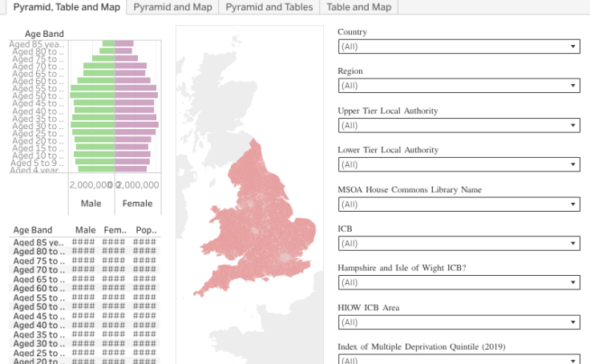
Task: Open the Pyramid and Tables tab
Action: tap(269, 7)
